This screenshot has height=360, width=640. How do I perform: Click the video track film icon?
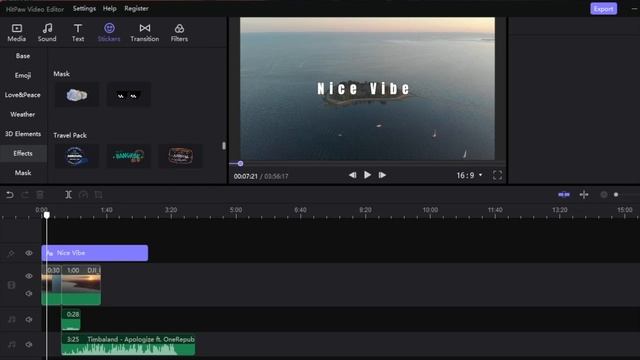pos(11,285)
